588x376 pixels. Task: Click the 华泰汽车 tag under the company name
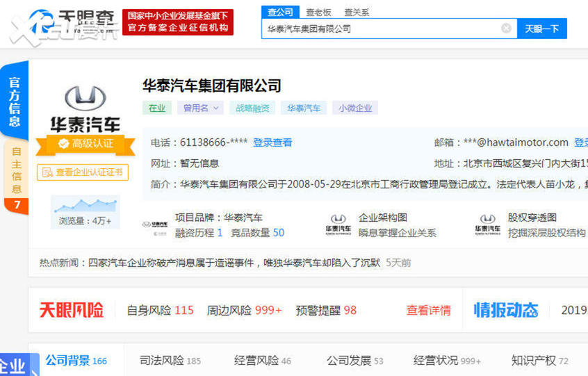tap(304, 108)
